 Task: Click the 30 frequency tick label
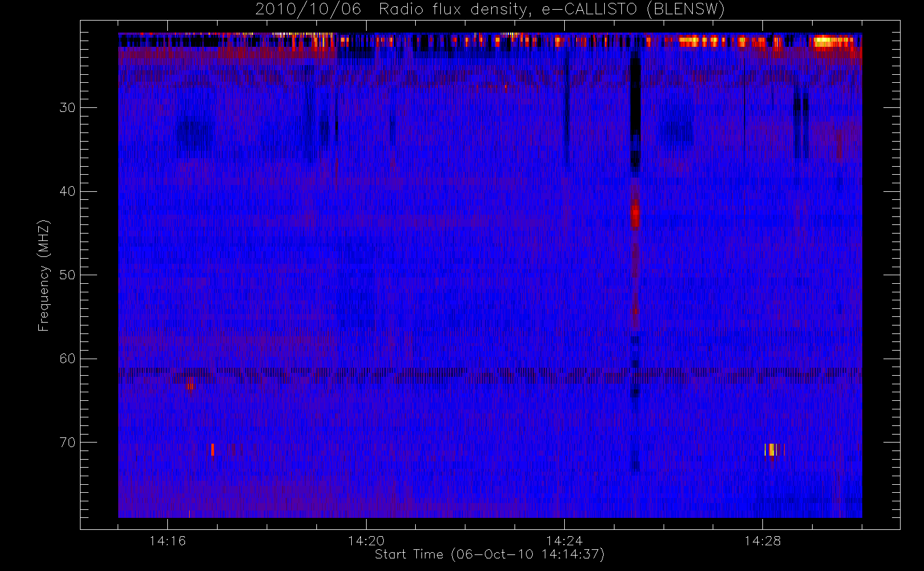[x=67, y=107]
